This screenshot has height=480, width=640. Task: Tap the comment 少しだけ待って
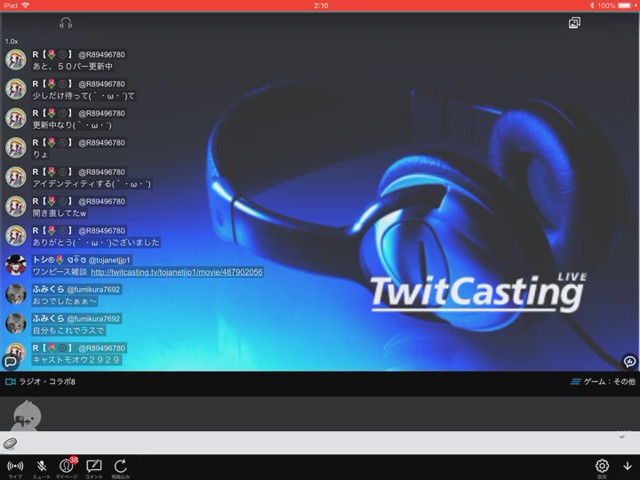pyautogui.click(x=83, y=96)
